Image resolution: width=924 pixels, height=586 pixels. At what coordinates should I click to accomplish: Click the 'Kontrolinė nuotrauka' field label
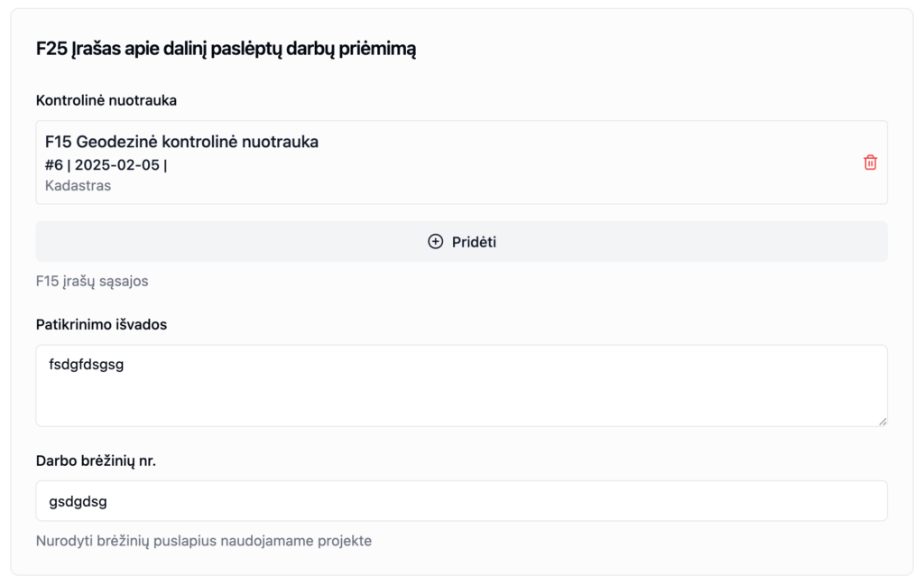pyautogui.click(x=106, y=100)
